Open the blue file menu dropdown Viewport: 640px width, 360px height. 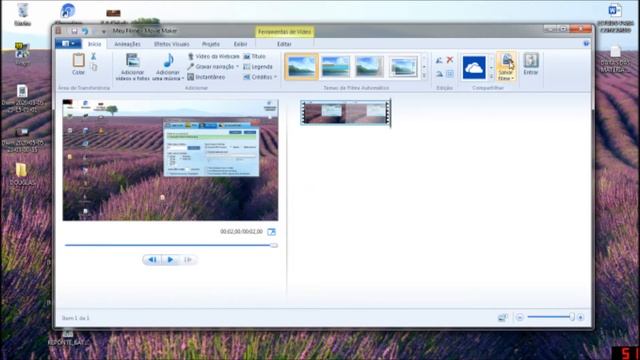point(68,43)
